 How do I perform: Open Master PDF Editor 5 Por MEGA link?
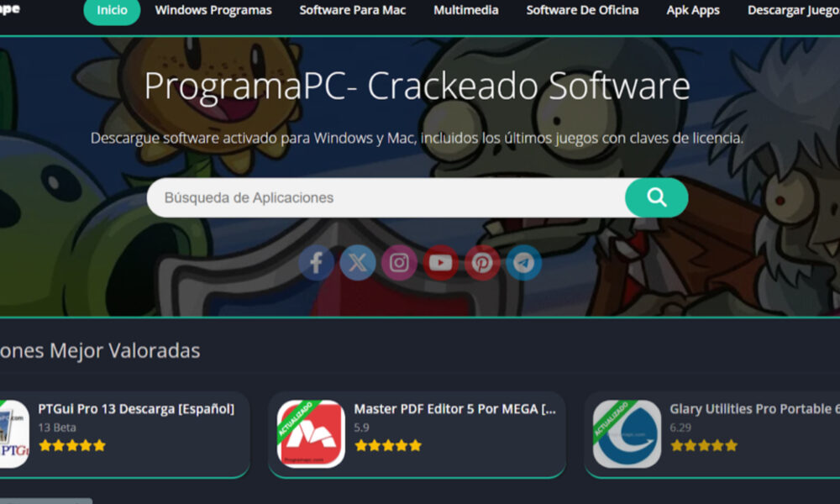tap(454, 409)
